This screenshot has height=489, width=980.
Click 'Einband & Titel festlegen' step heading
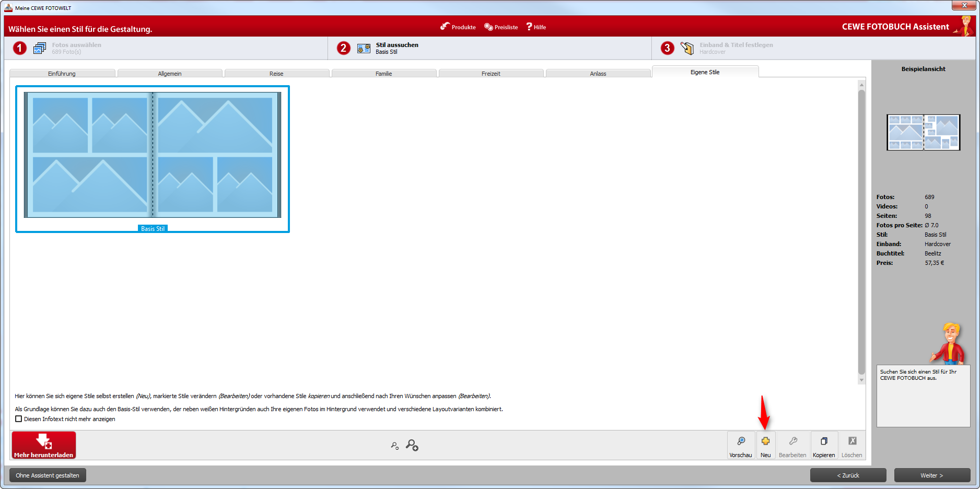[737, 45]
